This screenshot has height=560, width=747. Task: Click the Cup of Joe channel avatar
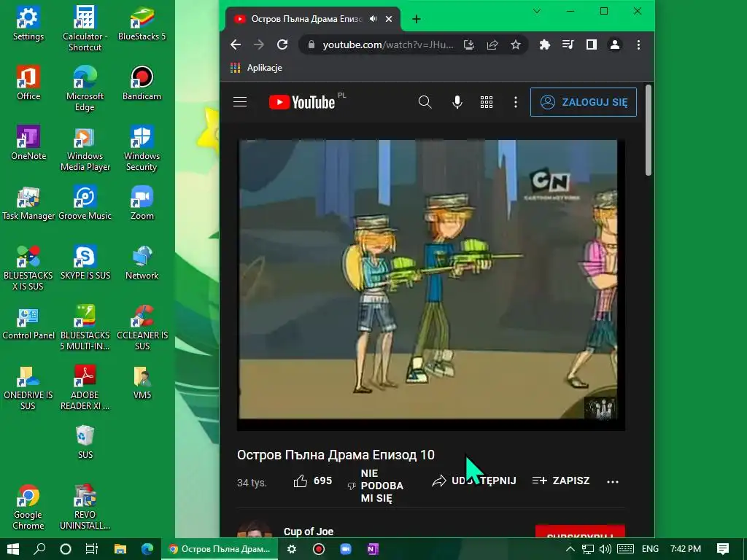click(255, 529)
